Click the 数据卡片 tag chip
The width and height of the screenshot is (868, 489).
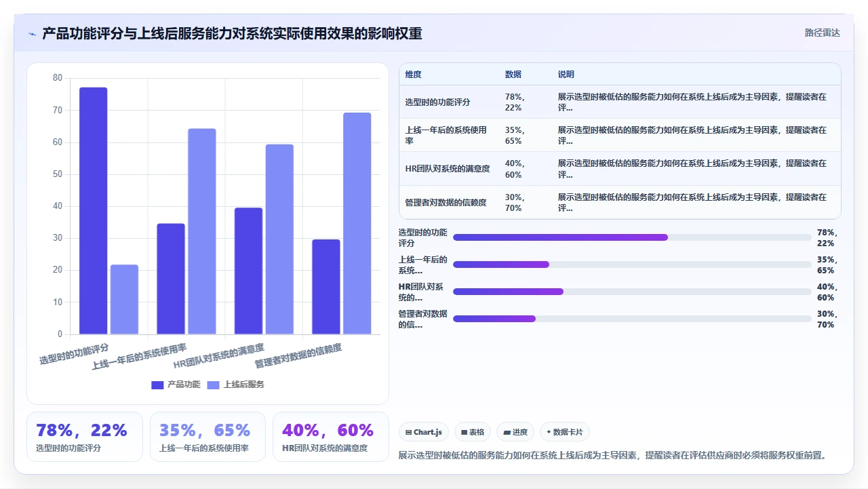[x=565, y=432]
